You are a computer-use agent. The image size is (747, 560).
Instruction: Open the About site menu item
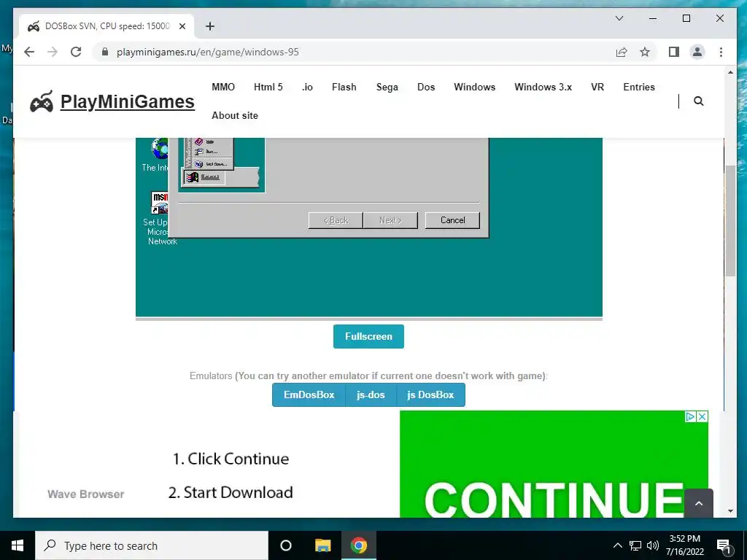pos(235,115)
